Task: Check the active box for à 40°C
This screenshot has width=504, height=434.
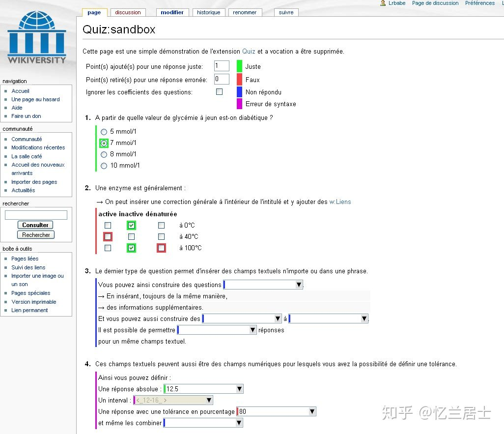Action: click(x=108, y=237)
